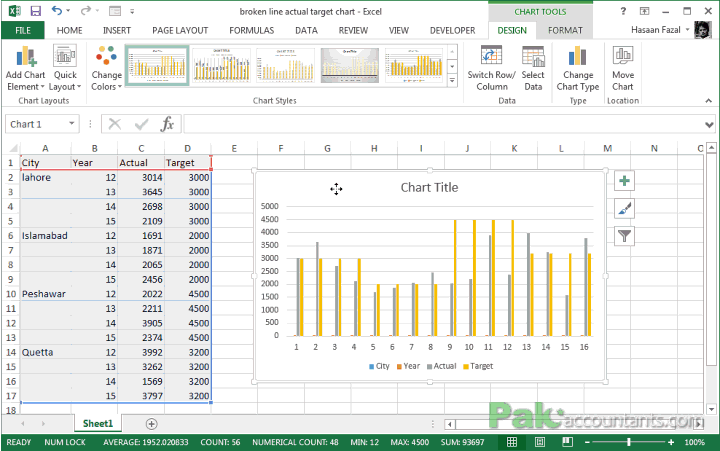Open Chart Filters funnel button
Image resolution: width=720 pixels, height=451 pixels.
(x=624, y=236)
